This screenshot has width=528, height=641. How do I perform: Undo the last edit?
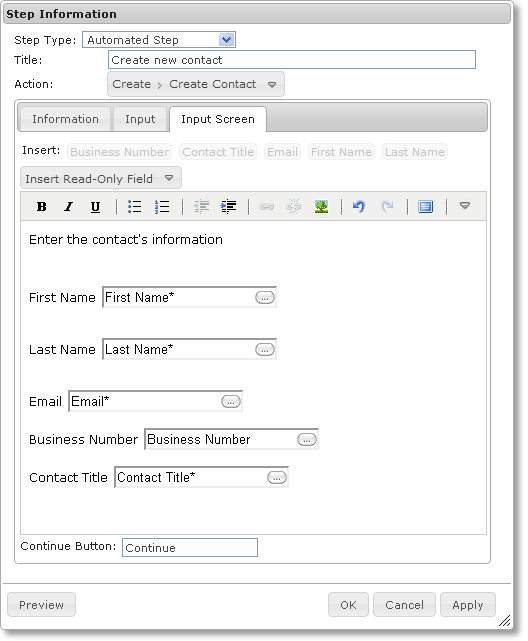pos(358,207)
